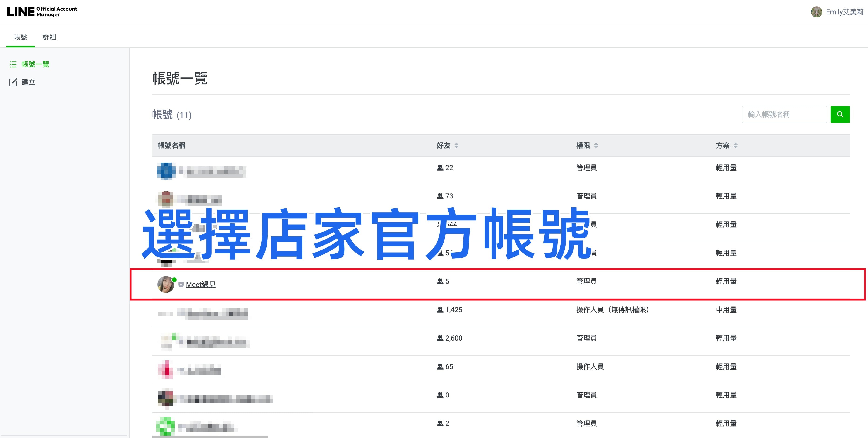Click the 建立 edit pencil icon
868x438 pixels.
[x=13, y=82]
